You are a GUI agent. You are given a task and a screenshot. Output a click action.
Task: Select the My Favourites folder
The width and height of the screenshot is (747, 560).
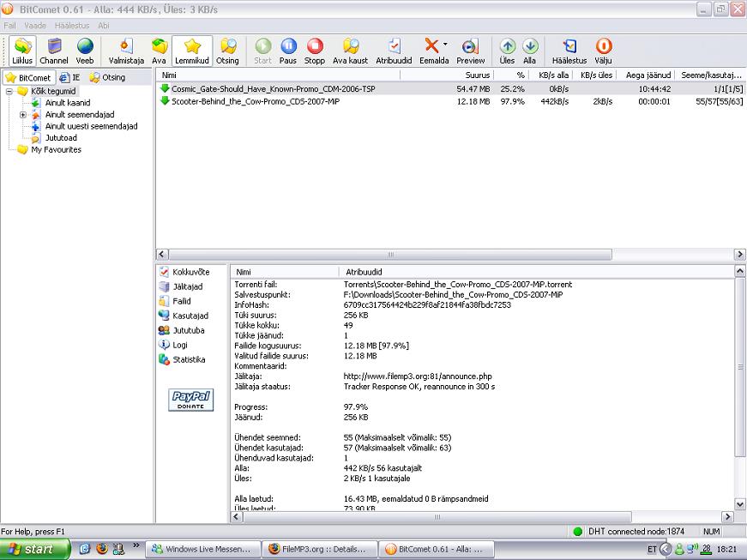coord(56,149)
